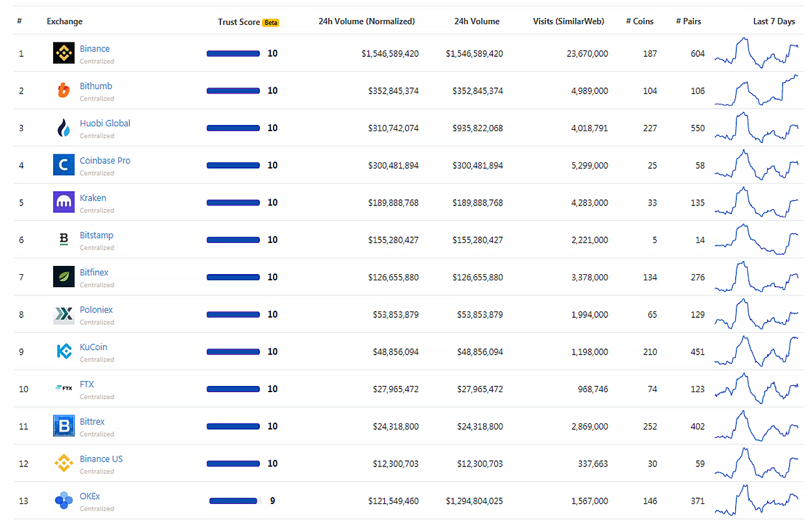812x522 pixels.
Task: Click Bithumb's 7-day sparkline chart
Action: (756, 91)
